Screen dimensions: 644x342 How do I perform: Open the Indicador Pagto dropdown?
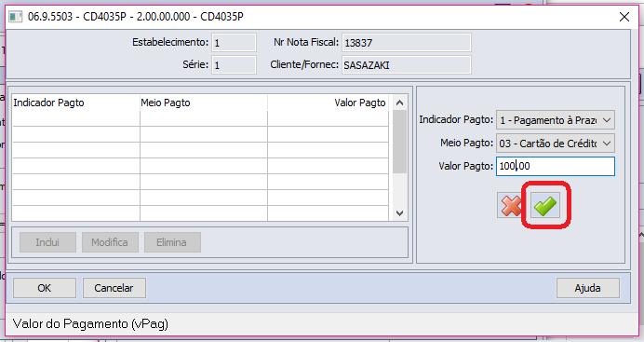556,120
